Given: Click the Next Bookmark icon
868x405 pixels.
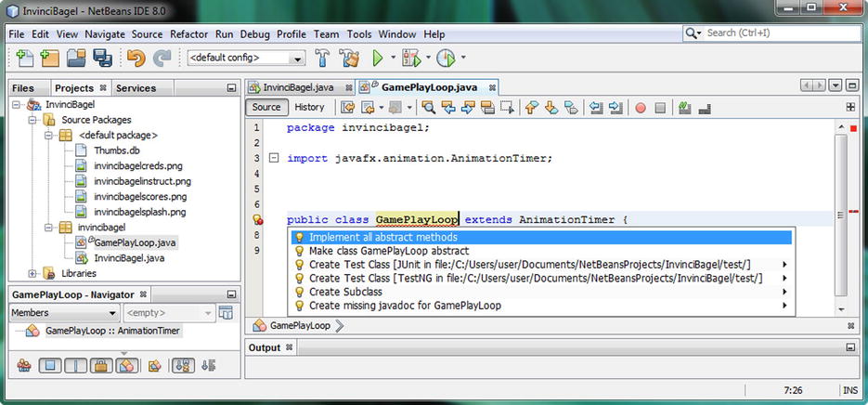Looking at the screenshot, I should tap(551, 108).
